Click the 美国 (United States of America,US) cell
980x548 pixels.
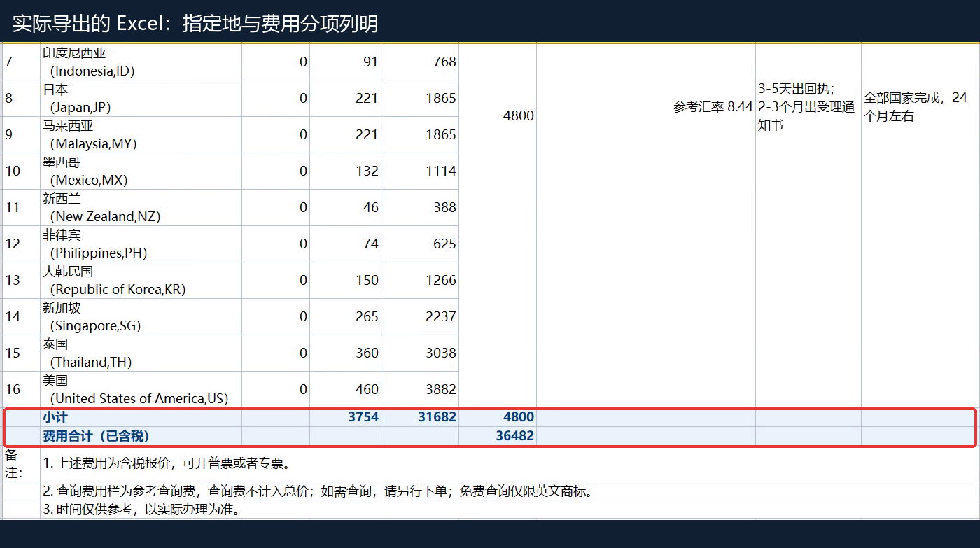click(141, 389)
